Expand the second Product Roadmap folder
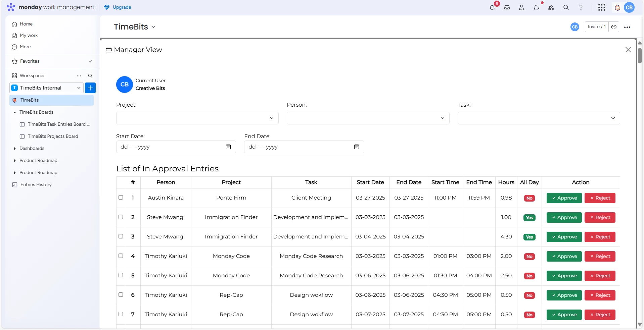 [15, 173]
